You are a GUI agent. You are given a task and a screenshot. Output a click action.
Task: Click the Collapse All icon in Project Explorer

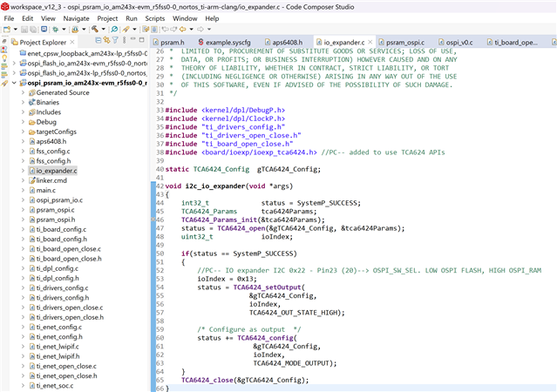tap(98, 40)
